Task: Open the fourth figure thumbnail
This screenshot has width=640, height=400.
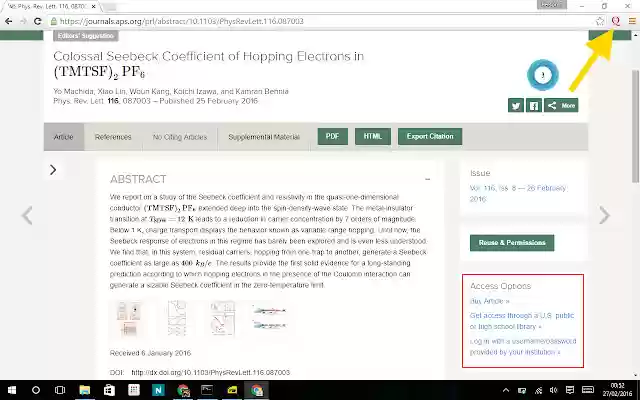Action: (269, 318)
